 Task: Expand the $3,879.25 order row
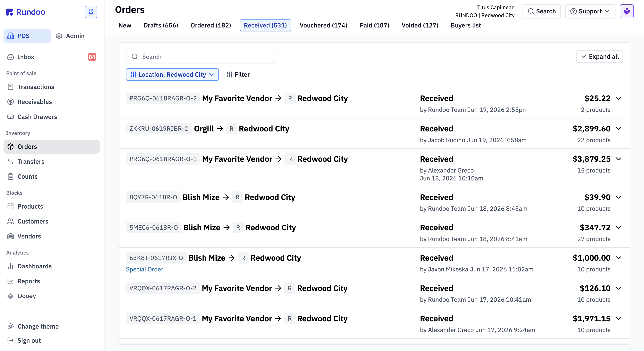(x=619, y=159)
